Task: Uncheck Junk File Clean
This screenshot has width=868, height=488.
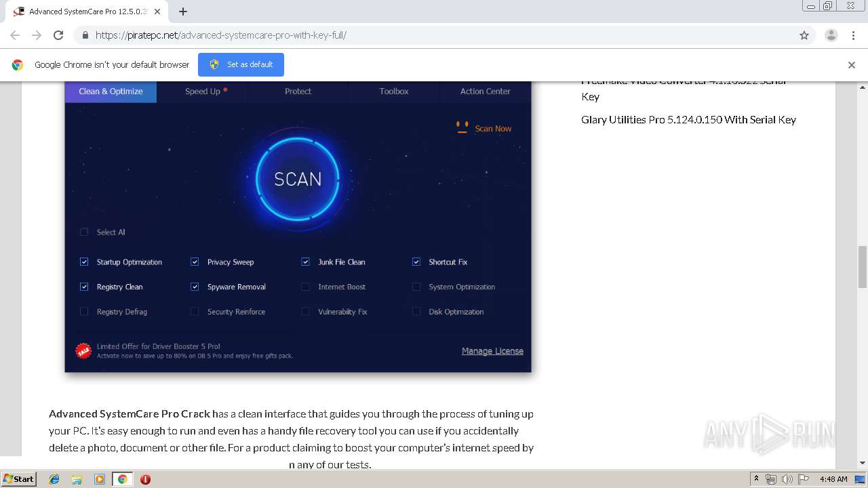Action: [x=305, y=262]
